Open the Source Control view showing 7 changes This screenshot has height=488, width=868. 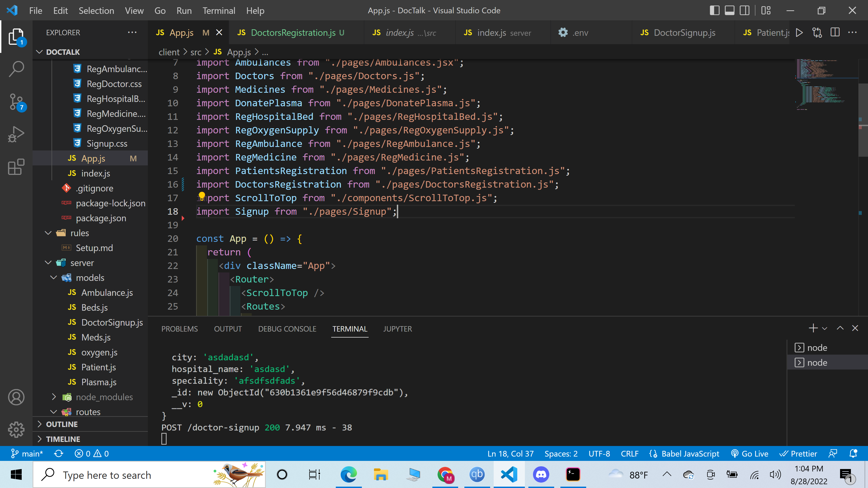click(x=16, y=102)
